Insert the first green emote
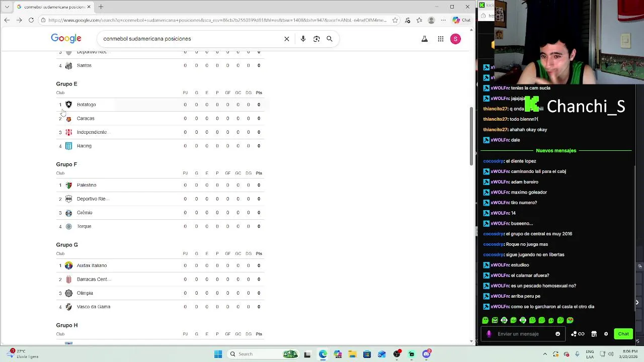 pyautogui.click(x=485, y=320)
